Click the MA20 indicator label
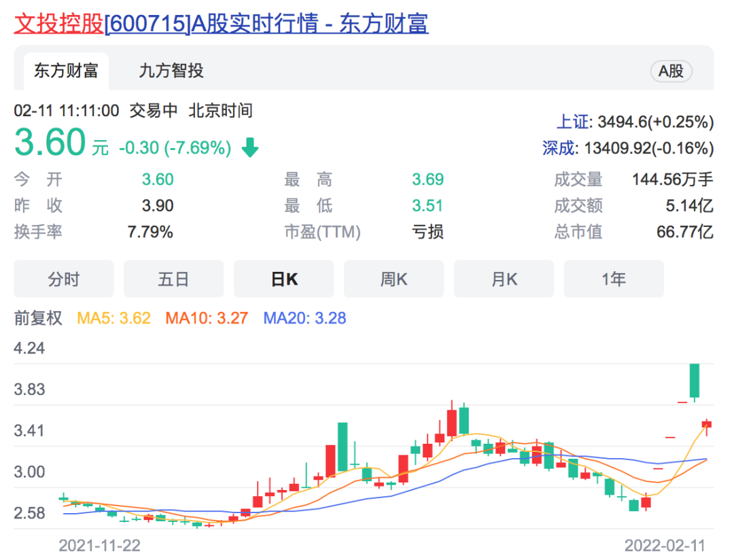This screenshot has width=734, height=560. (304, 318)
